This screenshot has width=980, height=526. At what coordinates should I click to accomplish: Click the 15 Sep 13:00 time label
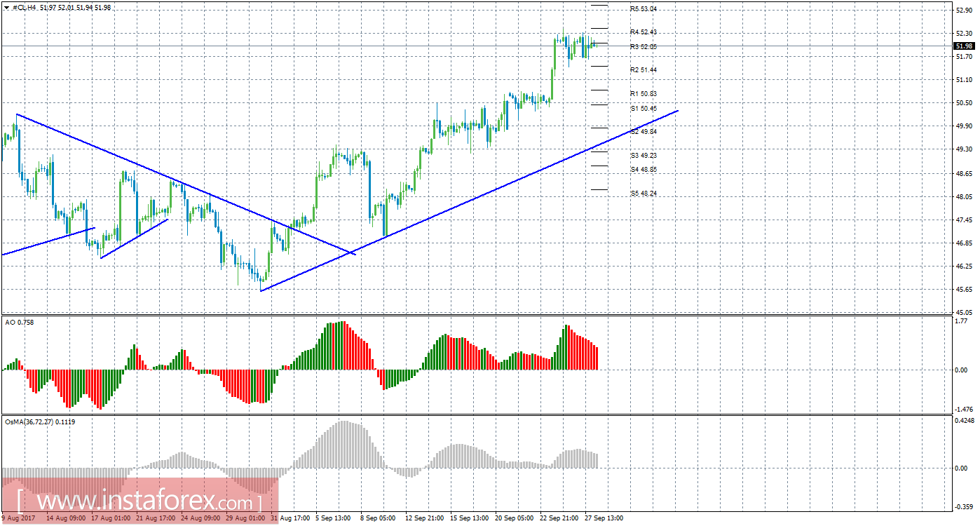coord(470,519)
